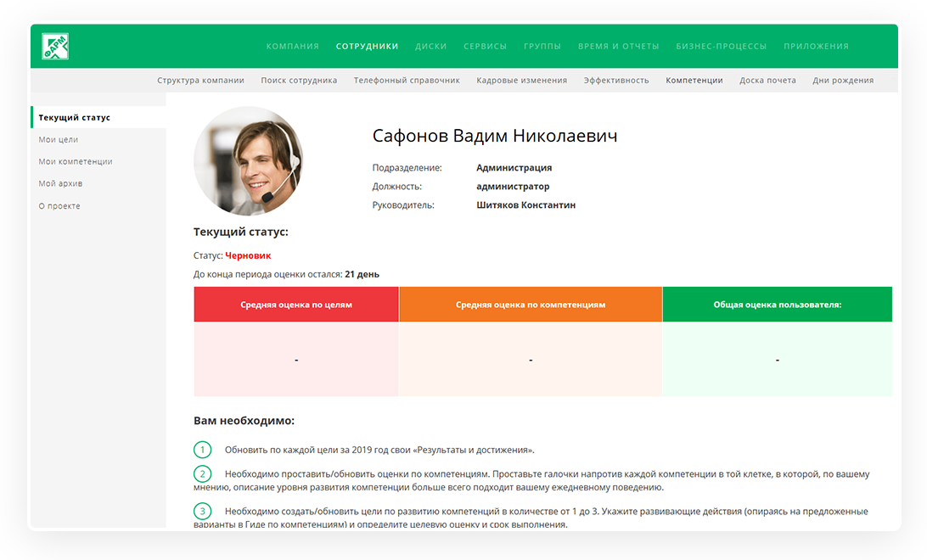Click orange header Средняя оценка по компетенциям
This screenshot has width=927, height=560.
pos(531,305)
